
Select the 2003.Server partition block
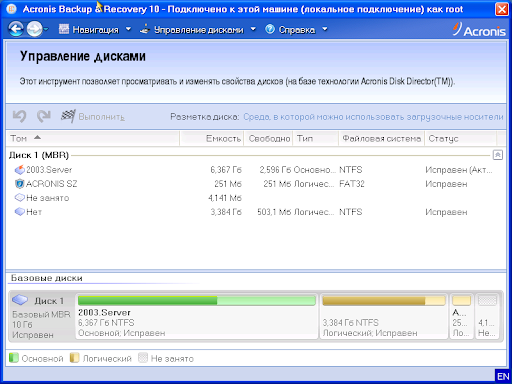197,316
